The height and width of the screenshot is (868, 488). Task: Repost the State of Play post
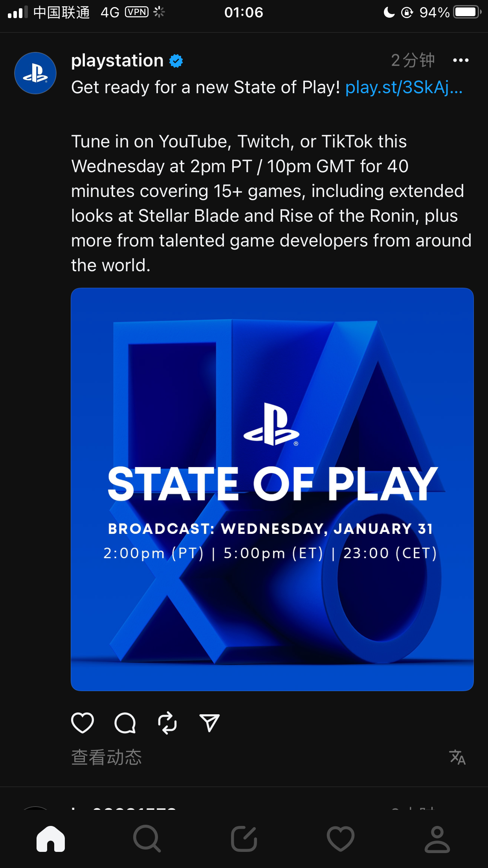coord(167,723)
